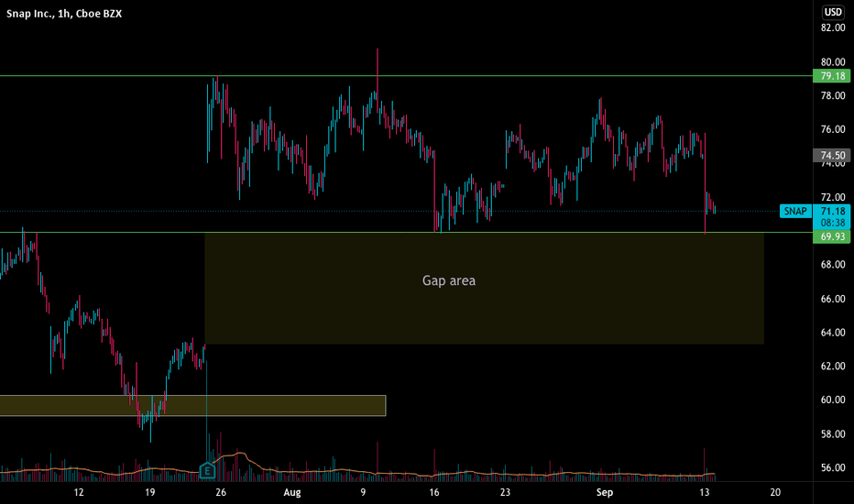This screenshot has height=504, width=854.
Task: Click the 56.00 price axis label
Action: pyautogui.click(x=833, y=468)
